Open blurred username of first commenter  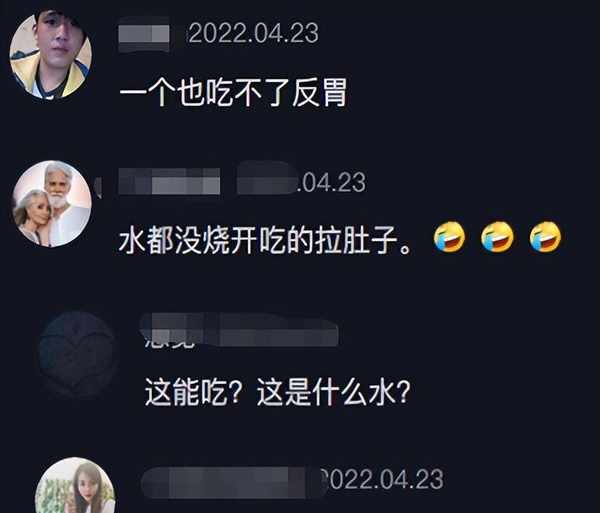click(x=144, y=34)
